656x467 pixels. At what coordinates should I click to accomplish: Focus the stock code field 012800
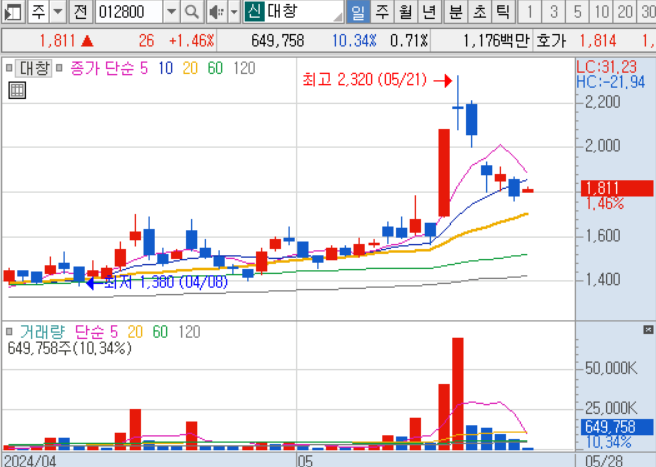pos(129,12)
